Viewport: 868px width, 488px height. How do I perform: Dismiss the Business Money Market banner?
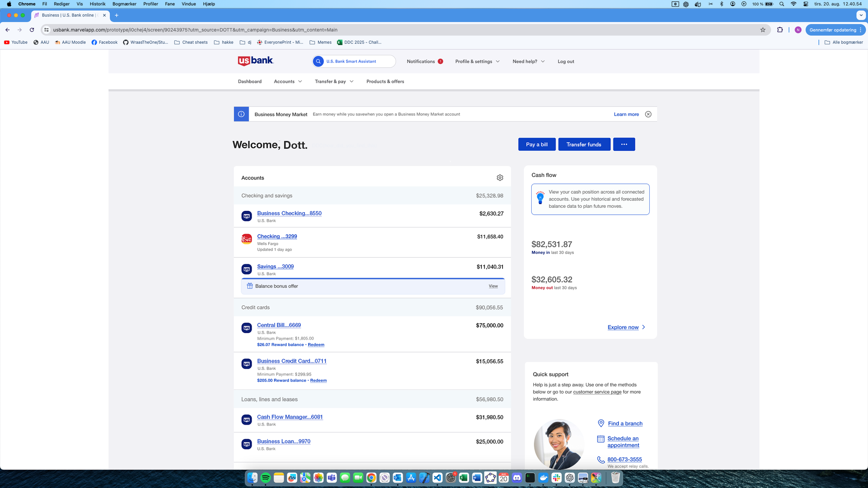point(648,115)
